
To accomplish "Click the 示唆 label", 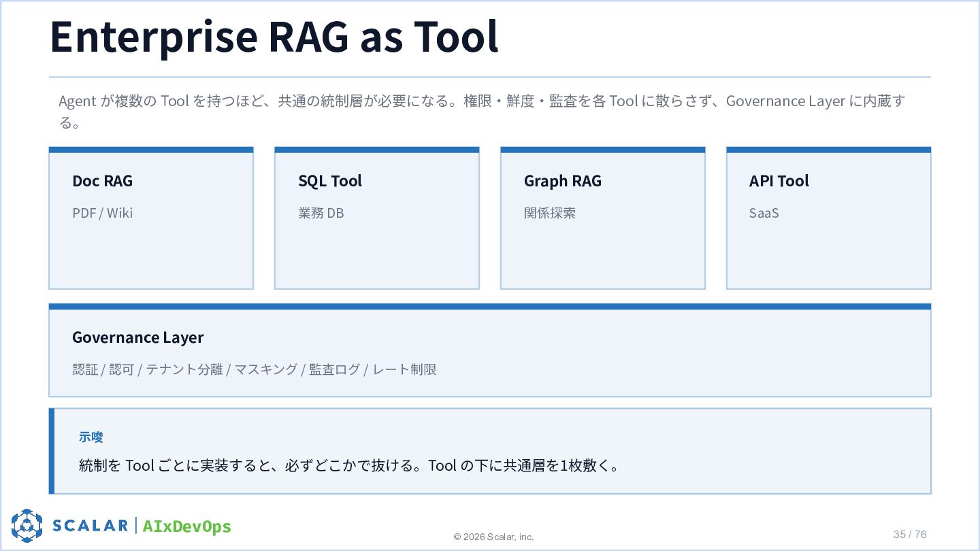I will click(x=91, y=437).
